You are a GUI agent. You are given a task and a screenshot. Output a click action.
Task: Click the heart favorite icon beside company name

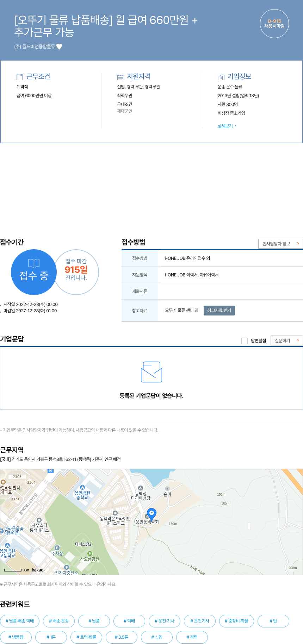(x=59, y=46)
